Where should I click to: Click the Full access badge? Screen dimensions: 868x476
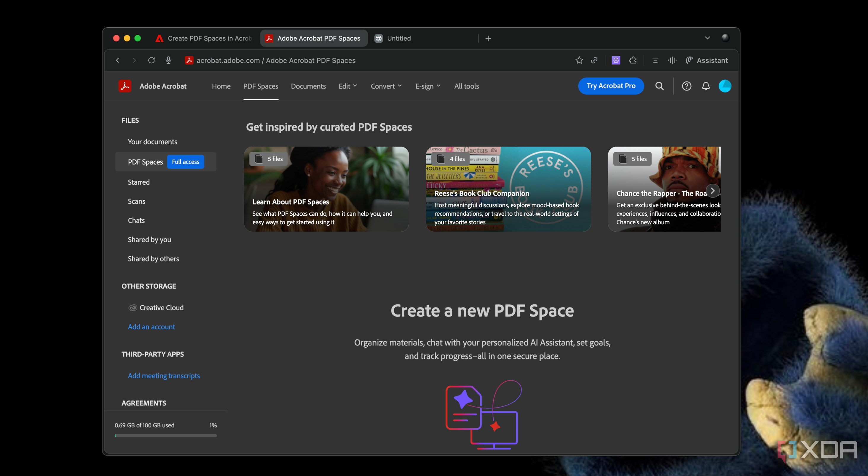186,162
